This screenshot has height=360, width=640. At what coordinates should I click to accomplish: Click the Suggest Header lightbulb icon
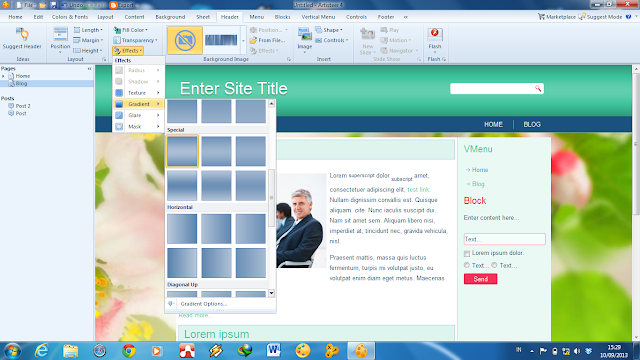click(22, 35)
